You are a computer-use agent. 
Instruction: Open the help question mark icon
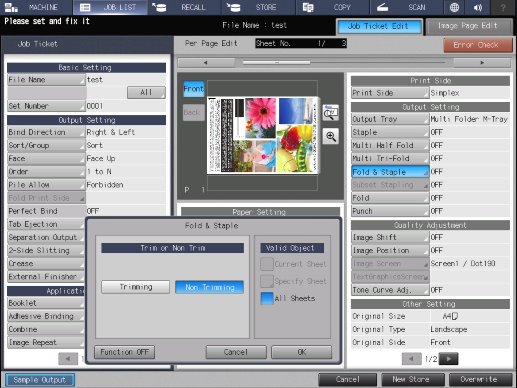coord(503,7)
